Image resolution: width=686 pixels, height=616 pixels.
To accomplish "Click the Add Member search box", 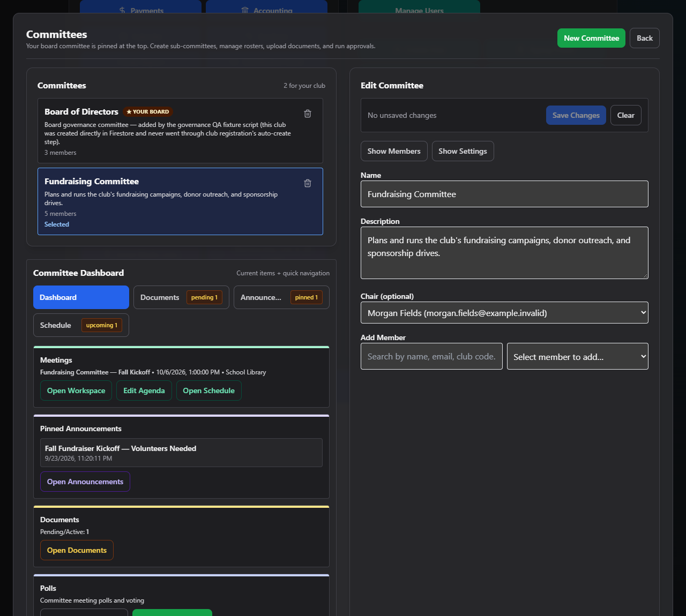I will click(431, 356).
